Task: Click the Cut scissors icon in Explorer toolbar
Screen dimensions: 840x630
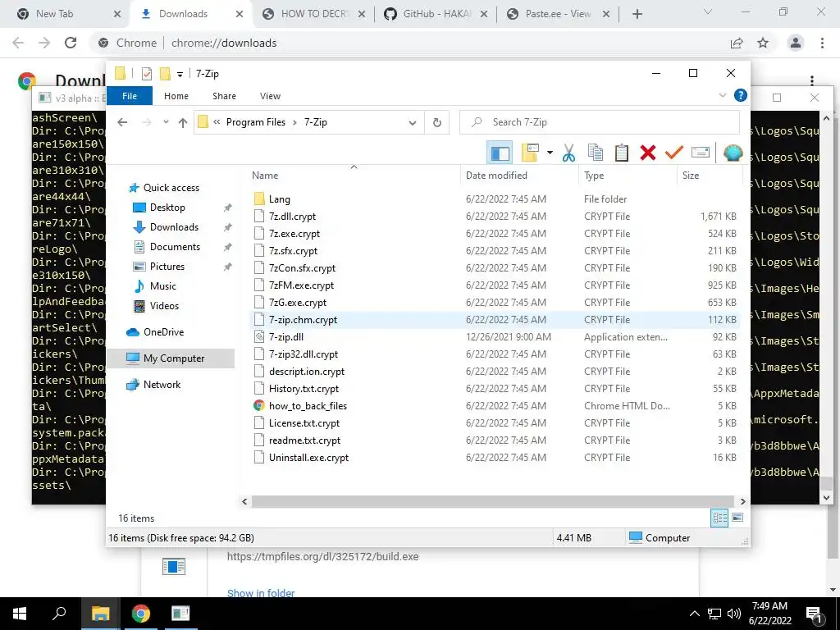Action: coord(568,153)
